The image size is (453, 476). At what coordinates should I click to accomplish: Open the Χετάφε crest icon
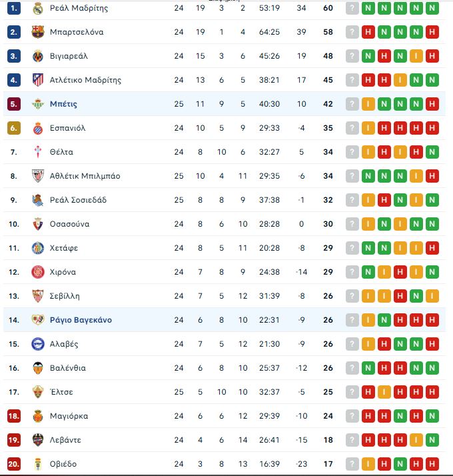pyautogui.click(x=38, y=248)
